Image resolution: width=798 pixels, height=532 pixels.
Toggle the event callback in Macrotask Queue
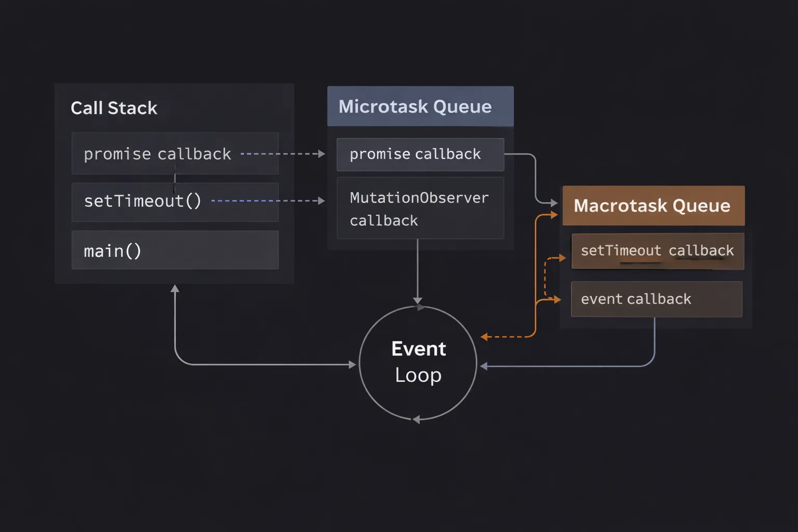pos(656,299)
